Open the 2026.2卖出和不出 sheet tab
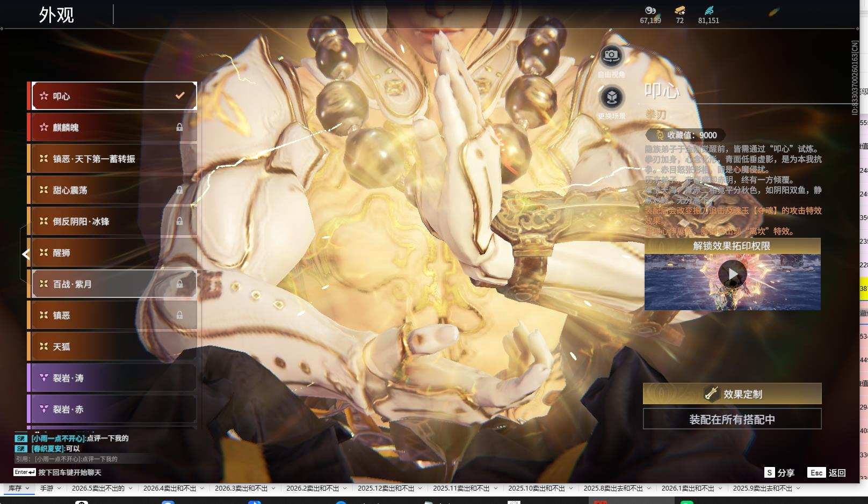 click(313, 488)
